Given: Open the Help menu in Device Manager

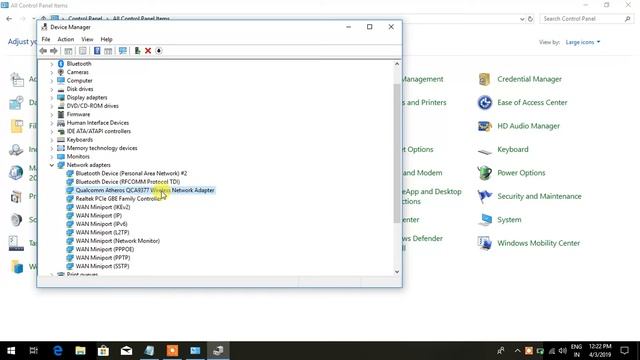Looking at the screenshot, I should (x=107, y=39).
